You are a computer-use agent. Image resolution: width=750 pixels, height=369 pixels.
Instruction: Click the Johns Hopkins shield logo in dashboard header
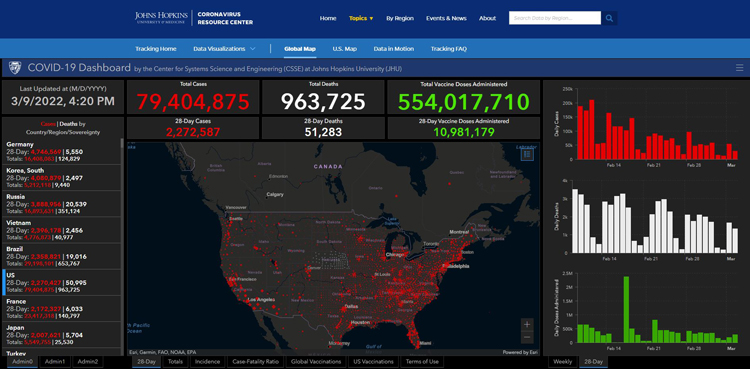coord(15,68)
